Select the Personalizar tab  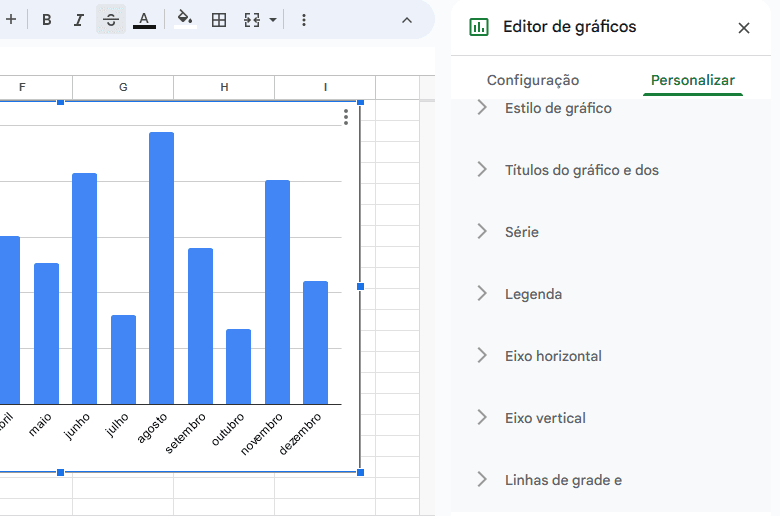(692, 80)
